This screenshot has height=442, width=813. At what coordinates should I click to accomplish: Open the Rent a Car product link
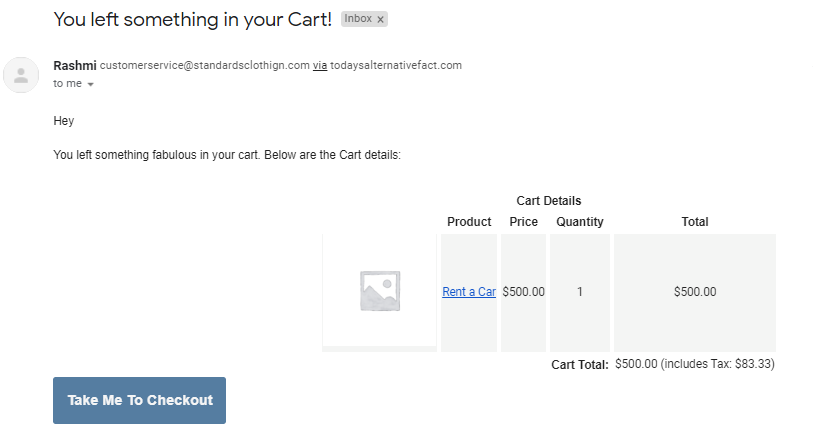point(469,292)
